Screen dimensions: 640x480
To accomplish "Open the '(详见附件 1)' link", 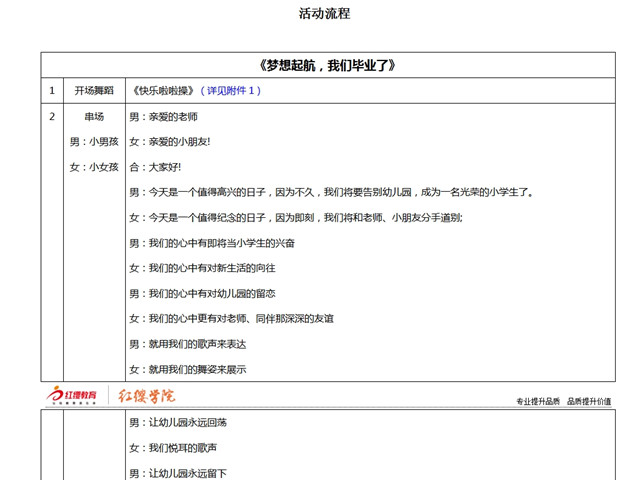I will [x=231, y=91].
